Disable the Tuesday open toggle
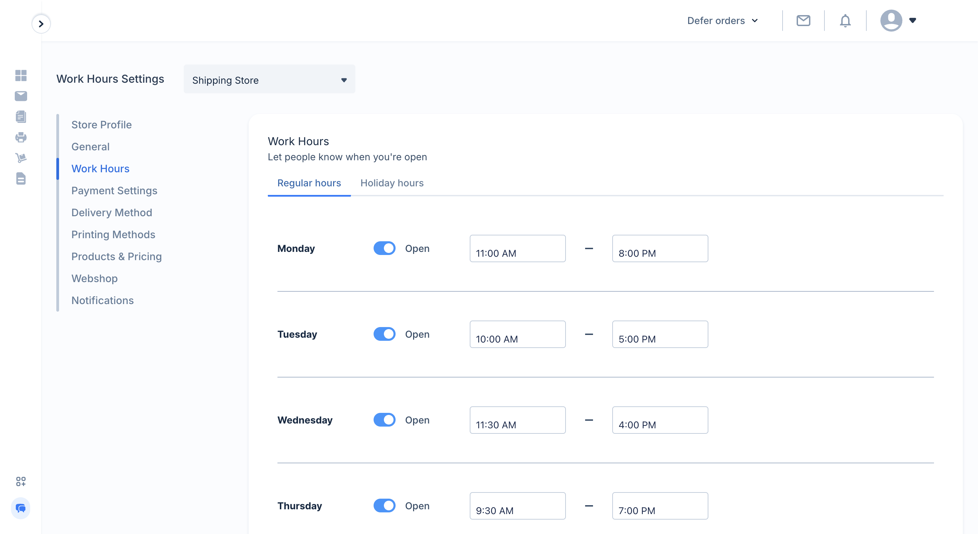The height and width of the screenshot is (534, 980). click(x=384, y=334)
